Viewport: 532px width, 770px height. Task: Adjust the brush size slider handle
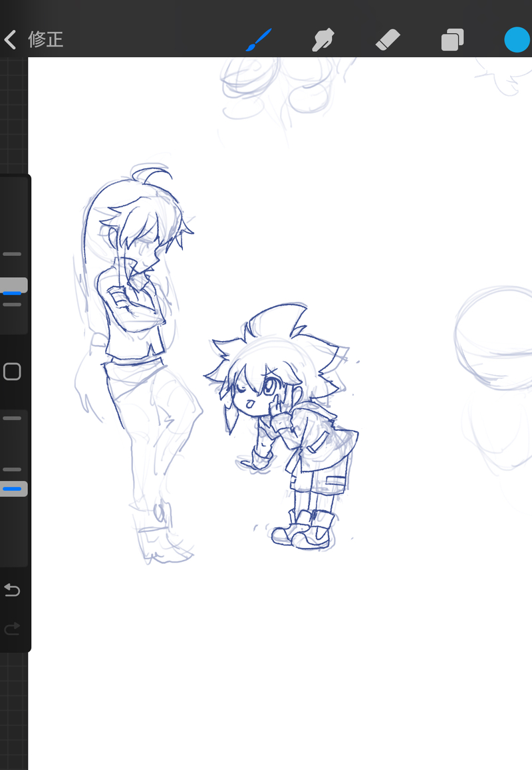tap(13, 286)
